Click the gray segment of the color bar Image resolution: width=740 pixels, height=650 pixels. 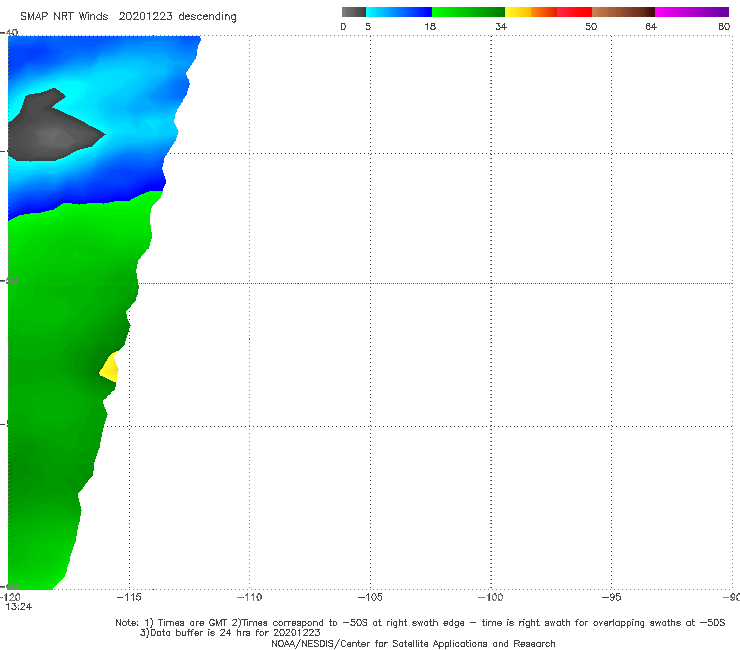[x=354, y=12]
